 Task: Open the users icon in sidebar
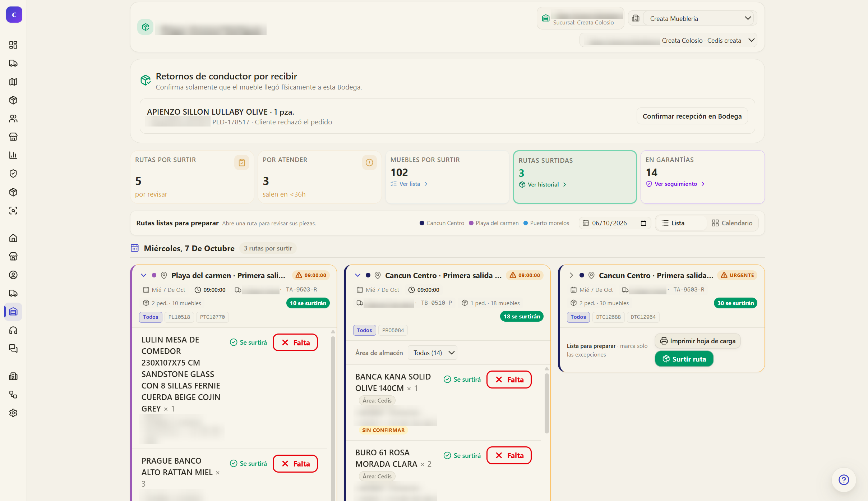coord(13,119)
